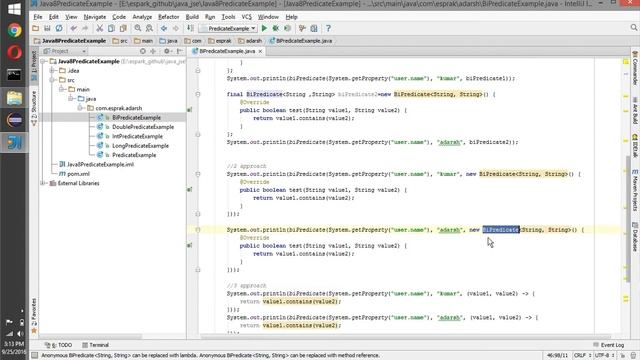Click the esprak breadcrumb in navigation bar
The height and width of the screenshot is (360, 640).
coord(220,41)
